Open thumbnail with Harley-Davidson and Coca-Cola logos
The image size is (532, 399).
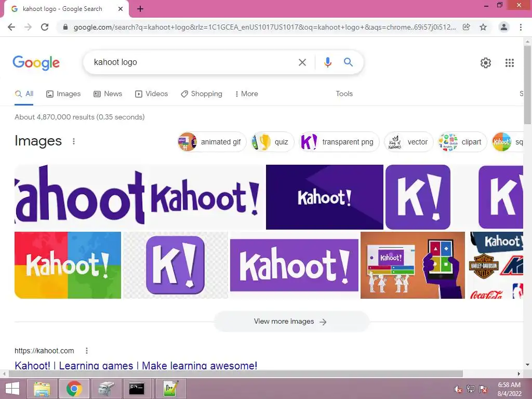click(x=496, y=265)
